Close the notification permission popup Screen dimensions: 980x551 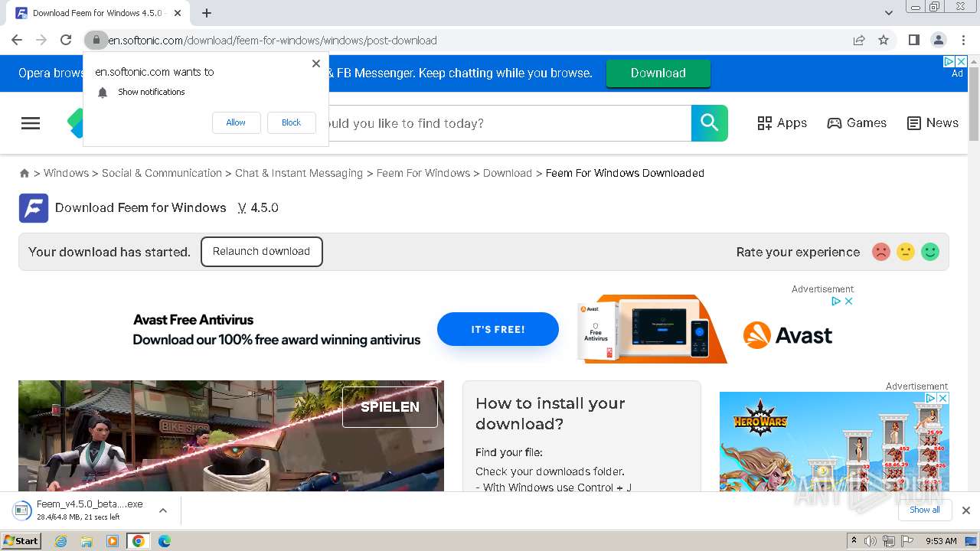(315, 64)
